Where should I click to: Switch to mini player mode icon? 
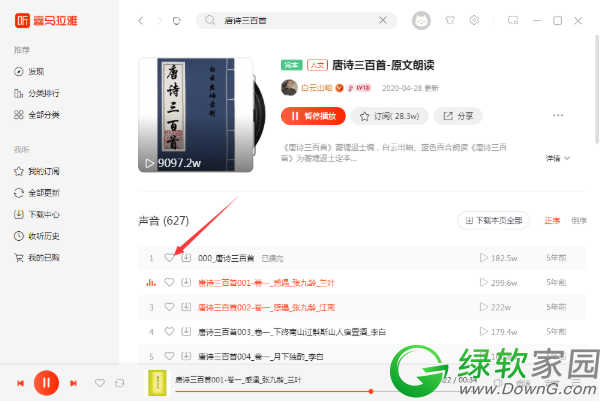[513, 20]
